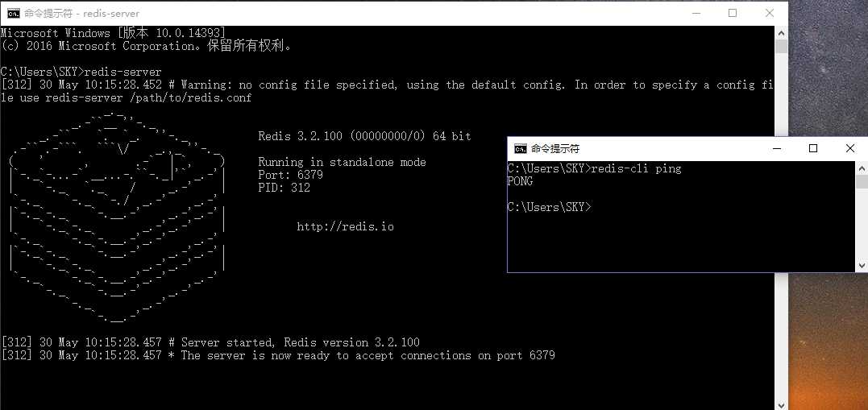The image size is (868, 410).
Task: Click the small command prompt window's cmd icon
Action: (x=521, y=149)
